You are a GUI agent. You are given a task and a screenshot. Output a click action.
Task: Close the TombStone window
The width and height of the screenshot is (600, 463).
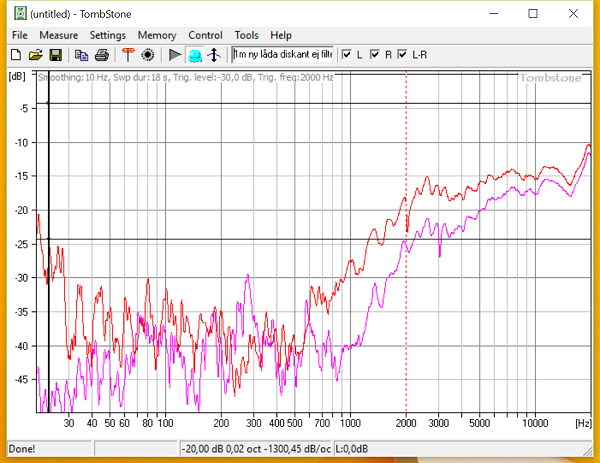click(573, 14)
